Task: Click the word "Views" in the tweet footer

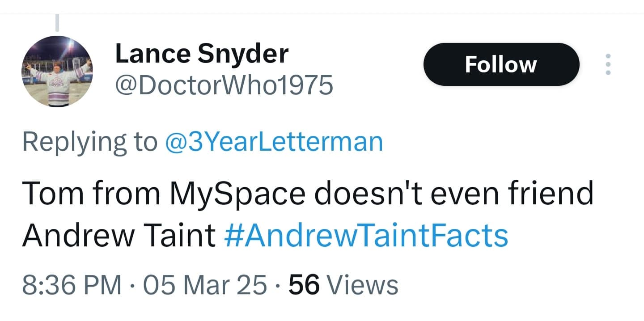Action: [x=363, y=285]
